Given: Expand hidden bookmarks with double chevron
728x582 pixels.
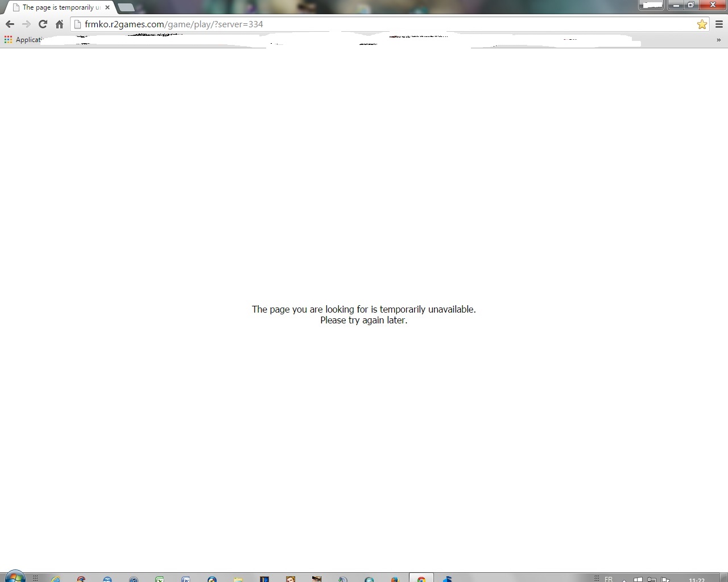Looking at the screenshot, I should [x=718, y=40].
